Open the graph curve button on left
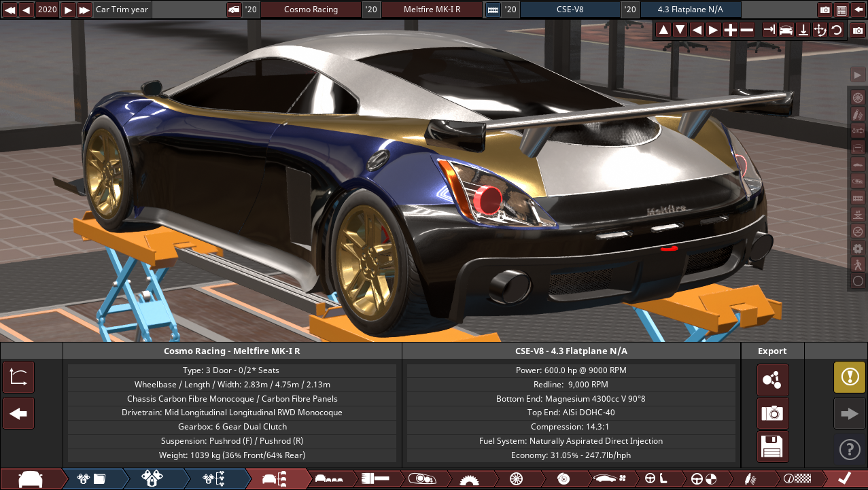The height and width of the screenshot is (490, 868). tap(18, 377)
